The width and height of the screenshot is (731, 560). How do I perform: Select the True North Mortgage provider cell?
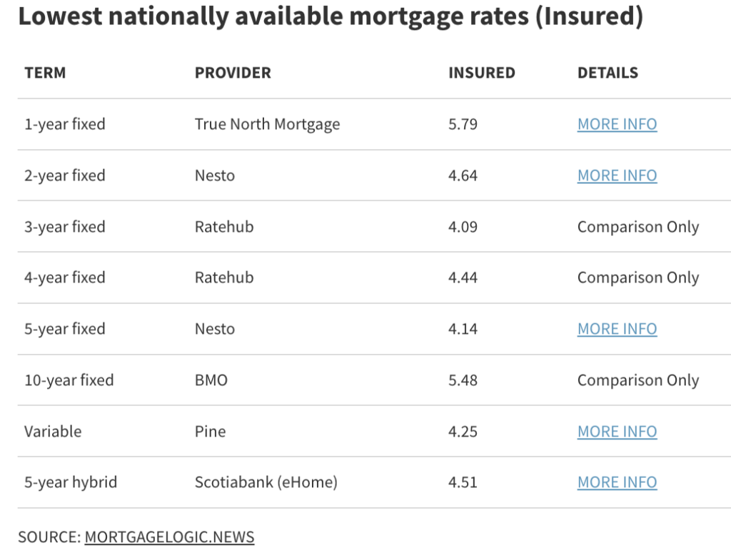coord(267,124)
